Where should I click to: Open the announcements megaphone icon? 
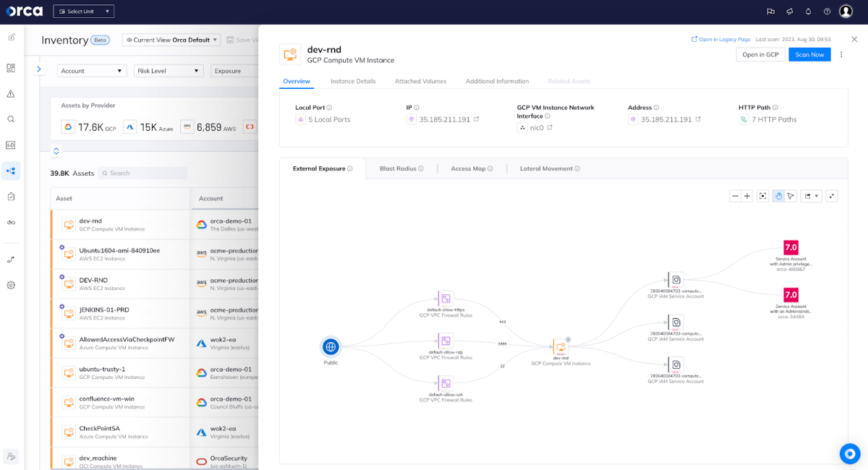(x=790, y=12)
